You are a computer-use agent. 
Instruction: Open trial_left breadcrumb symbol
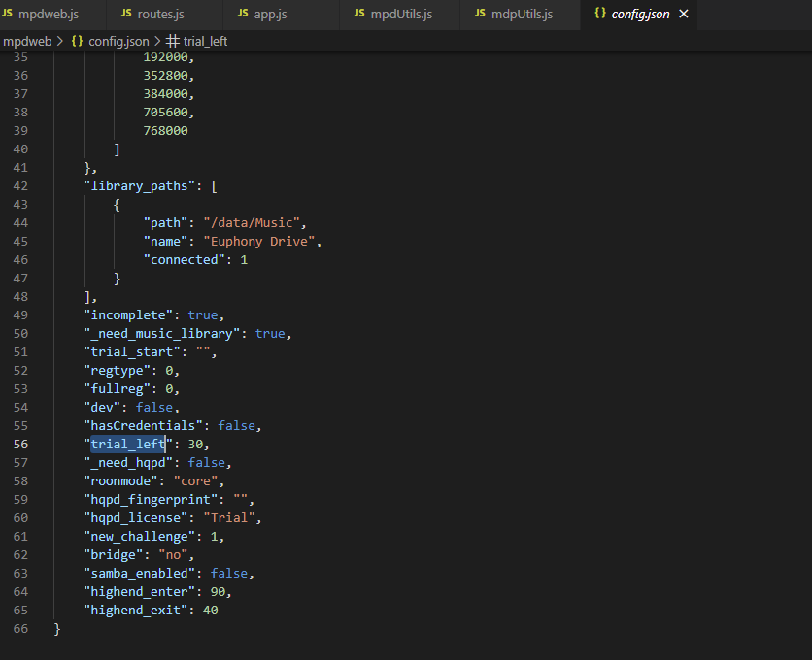coord(205,41)
